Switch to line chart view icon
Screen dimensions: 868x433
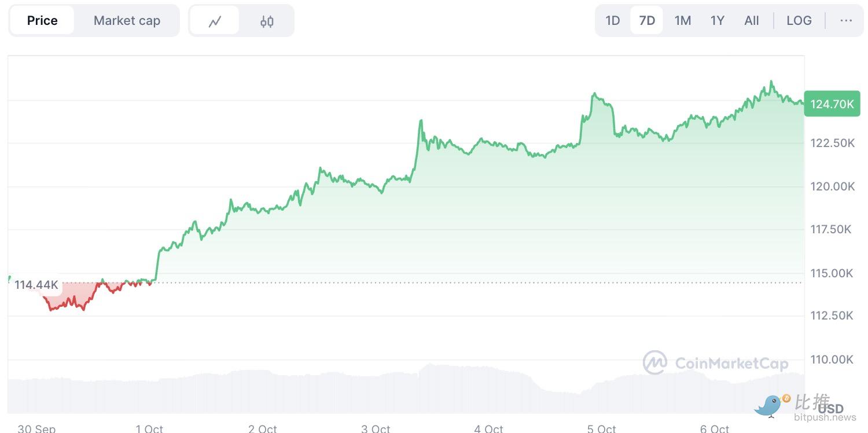pos(215,21)
